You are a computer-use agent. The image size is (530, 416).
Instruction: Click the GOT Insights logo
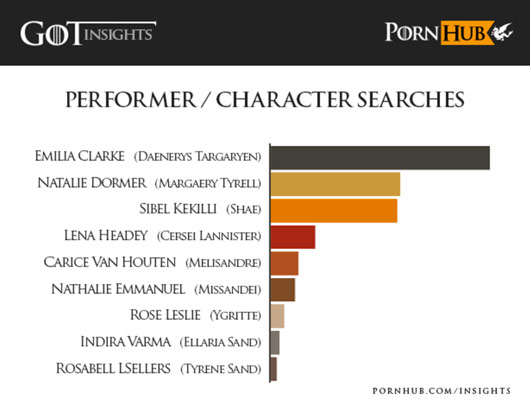pyautogui.click(x=88, y=33)
